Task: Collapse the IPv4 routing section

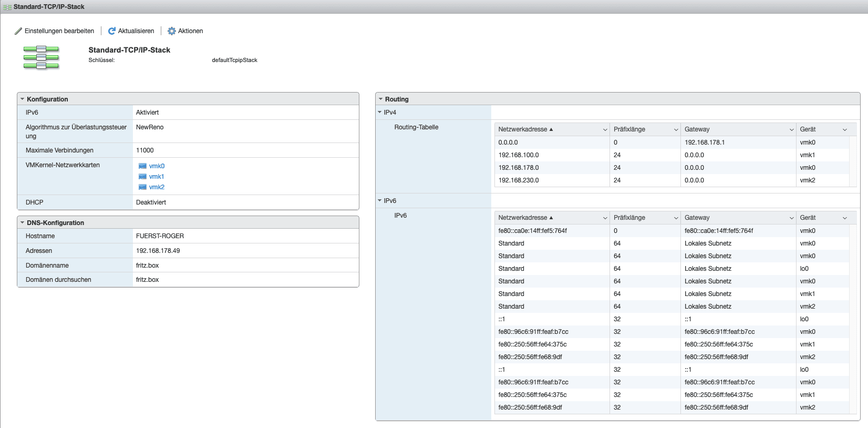Action: click(x=380, y=112)
